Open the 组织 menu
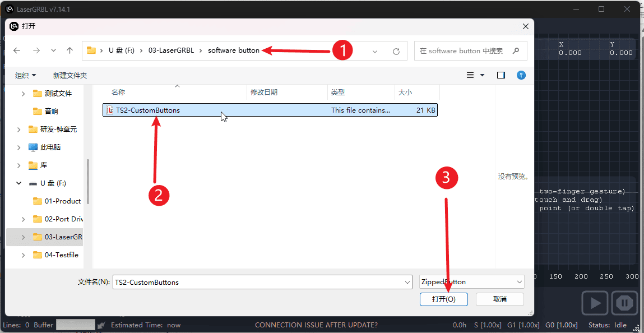The height and width of the screenshot is (333, 644). [25, 75]
